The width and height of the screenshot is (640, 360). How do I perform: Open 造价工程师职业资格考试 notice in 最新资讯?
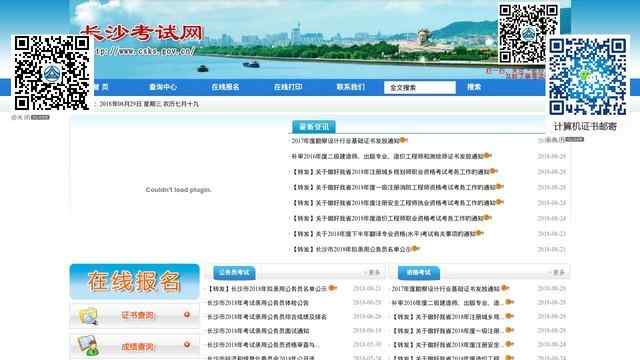tap(387, 218)
